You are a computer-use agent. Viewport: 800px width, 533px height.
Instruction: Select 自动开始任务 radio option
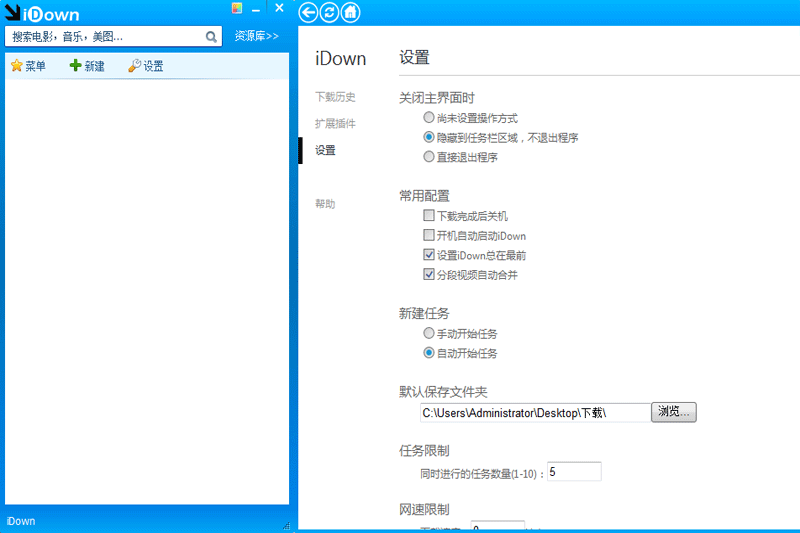pyautogui.click(x=429, y=353)
